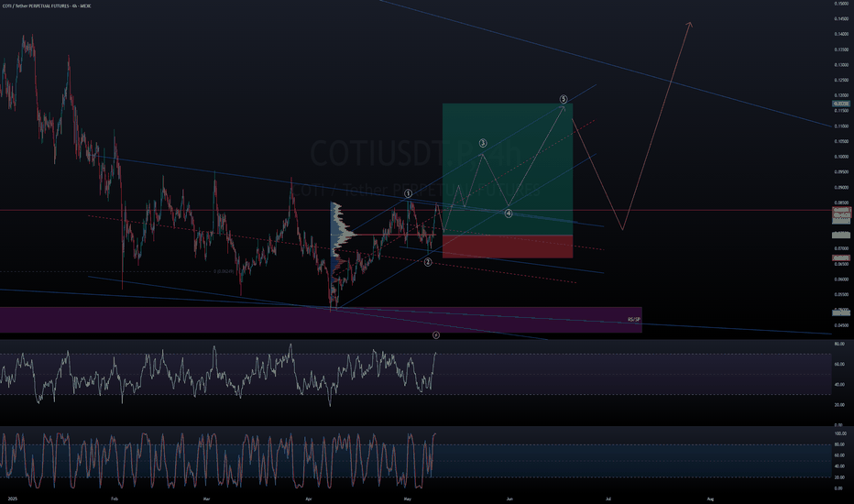
Task: Click the 2025 label on time axis
Action: click(13, 499)
